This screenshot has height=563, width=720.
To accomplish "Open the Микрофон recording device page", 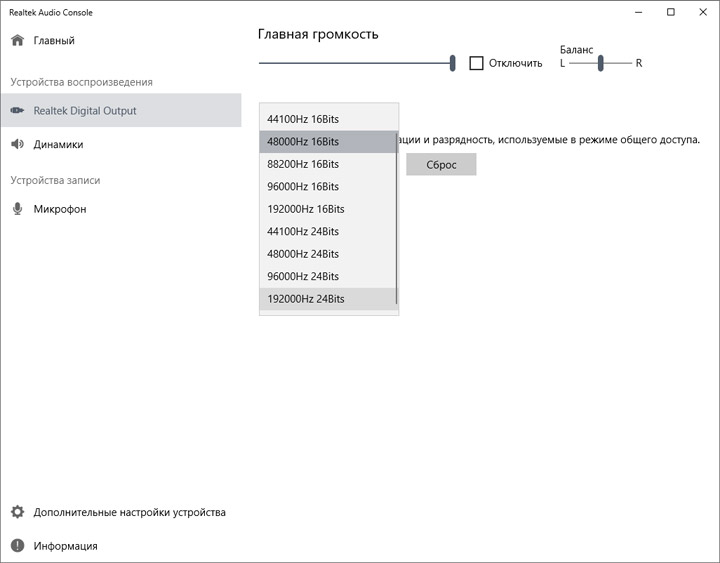I will 60,209.
